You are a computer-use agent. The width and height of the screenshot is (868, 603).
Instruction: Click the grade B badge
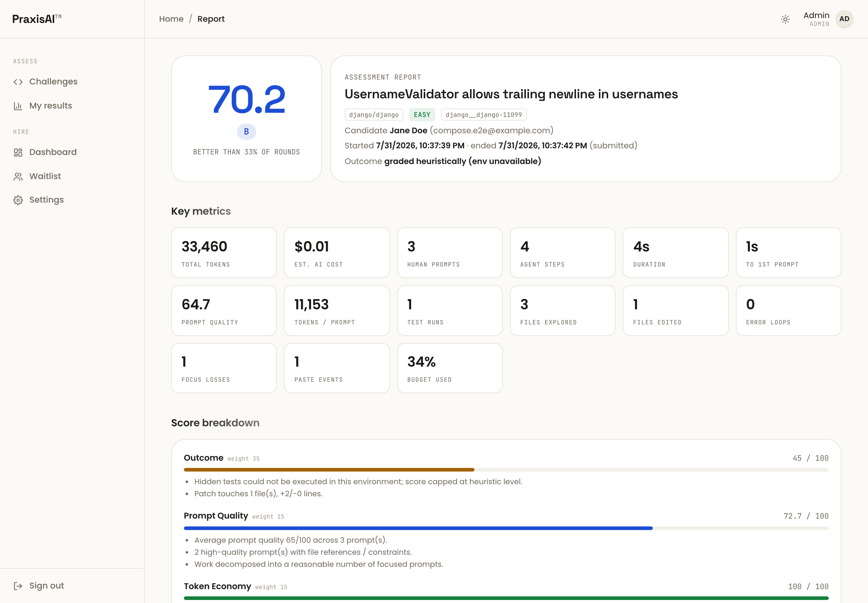[x=246, y=131]
